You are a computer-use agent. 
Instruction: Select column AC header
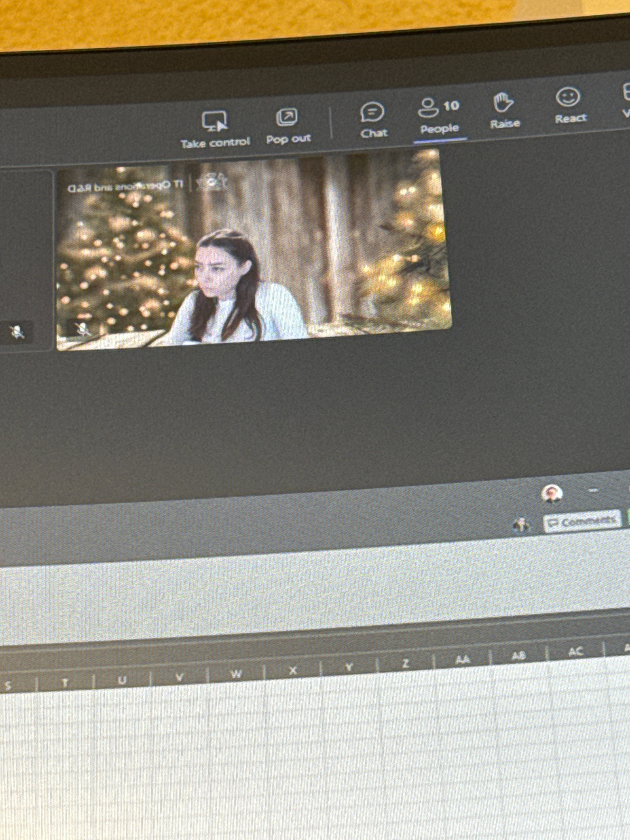[575, 652]
